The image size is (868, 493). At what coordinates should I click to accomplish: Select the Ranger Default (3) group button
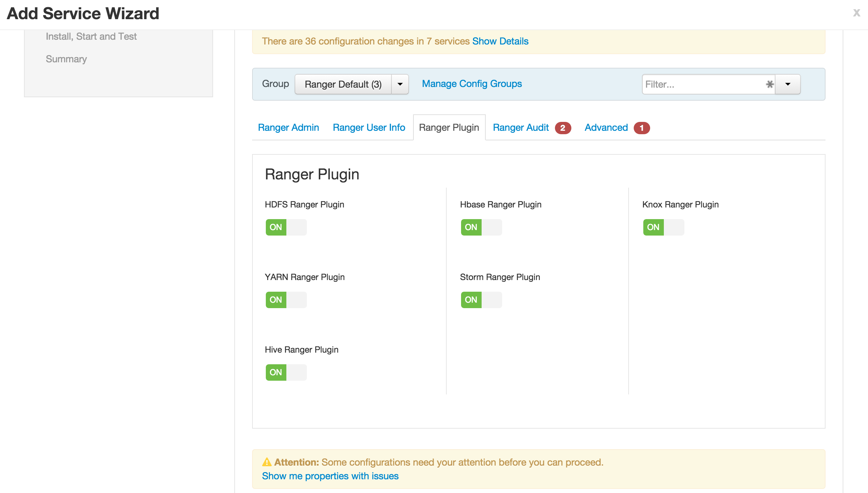coord(343,84)
